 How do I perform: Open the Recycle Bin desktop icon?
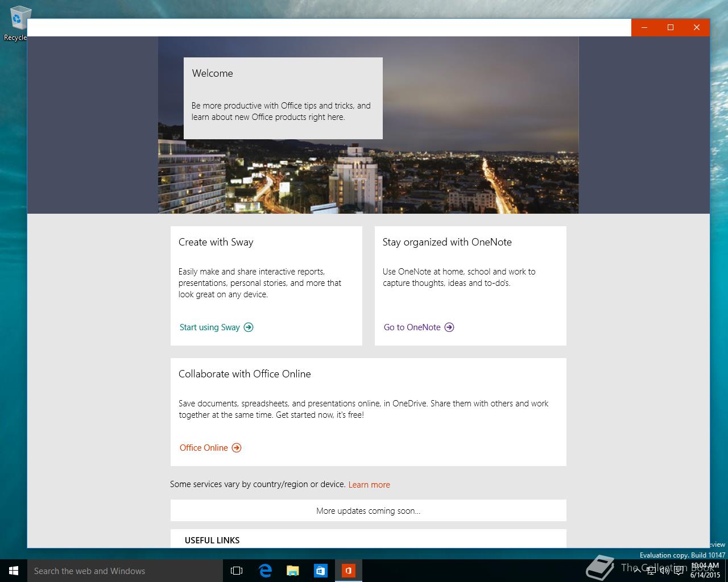17,23
